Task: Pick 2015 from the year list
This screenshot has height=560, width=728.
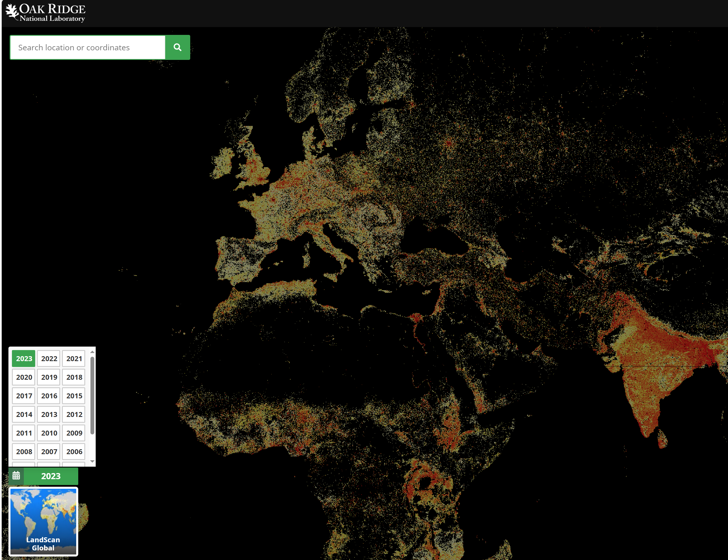Action: click(74, 396)
